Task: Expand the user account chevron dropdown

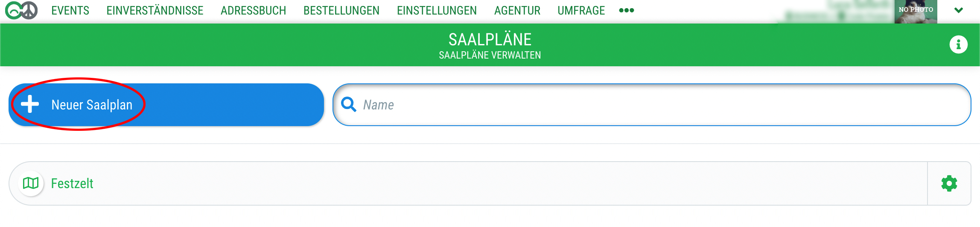Action: tap(959, 11)
